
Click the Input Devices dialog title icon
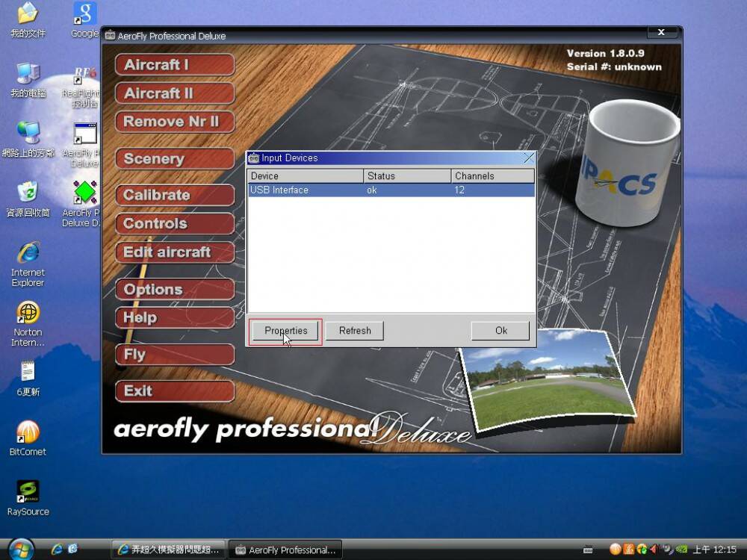(x=254, y=158)
